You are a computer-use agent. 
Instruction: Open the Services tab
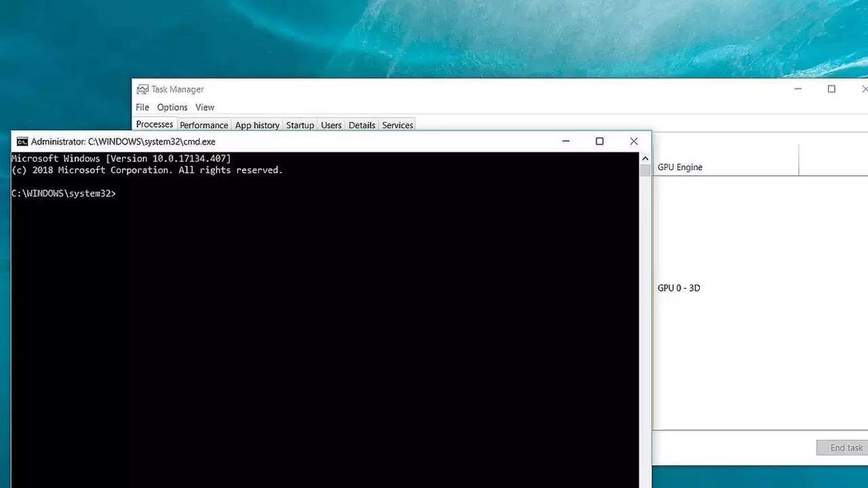pyautogui.click(x=397, y=125)
